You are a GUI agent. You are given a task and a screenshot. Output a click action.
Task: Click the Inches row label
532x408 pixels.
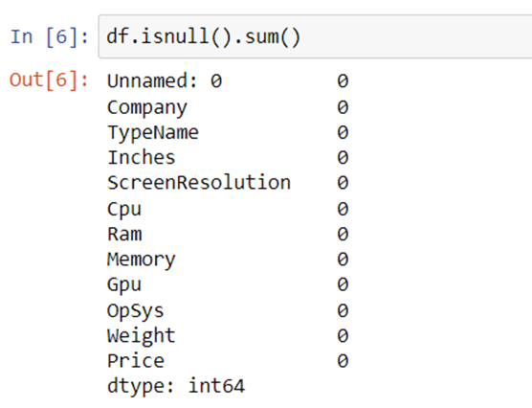(x=142, y=158)
